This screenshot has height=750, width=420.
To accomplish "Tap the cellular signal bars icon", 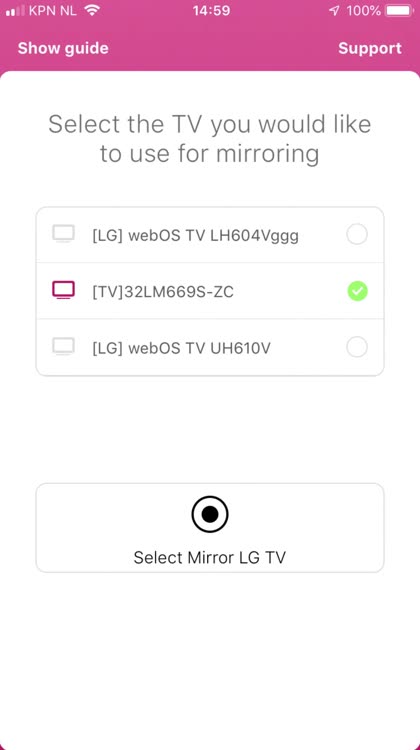I will point(15,11).
